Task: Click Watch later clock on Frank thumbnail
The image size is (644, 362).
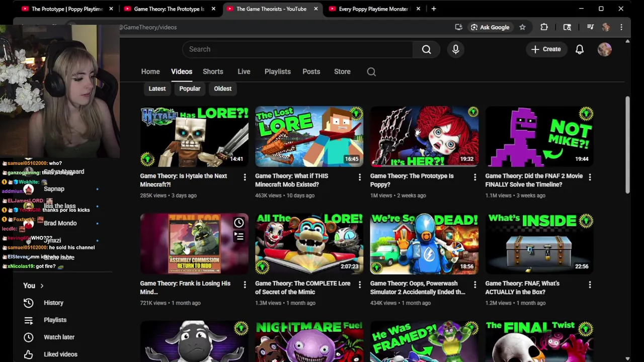Action: 238,223
